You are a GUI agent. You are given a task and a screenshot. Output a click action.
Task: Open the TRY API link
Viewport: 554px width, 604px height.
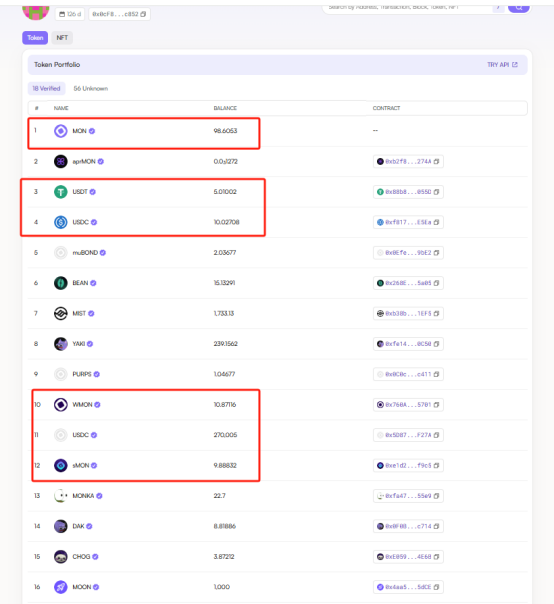click(502, 65)
